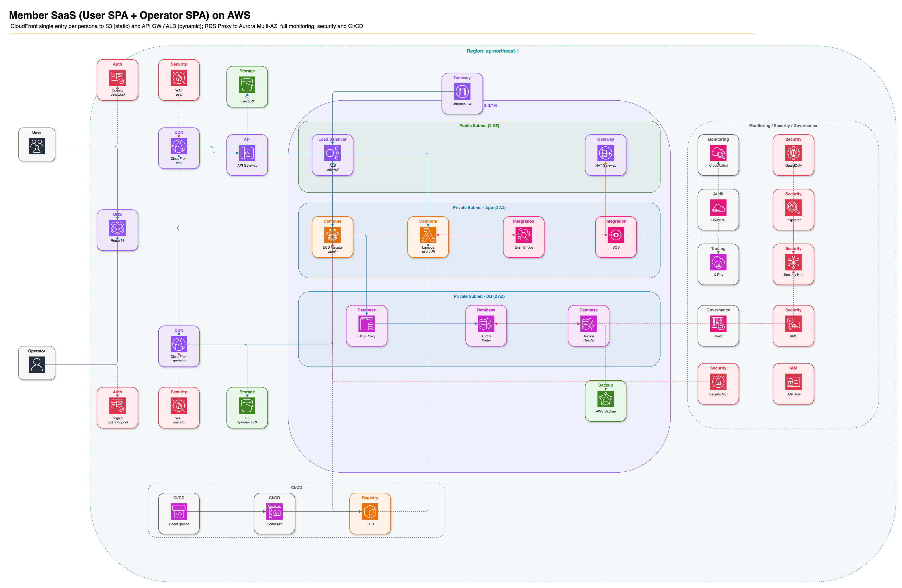Select the Aurora Writer icon
The image size is (902, 588).
[486, 323]
